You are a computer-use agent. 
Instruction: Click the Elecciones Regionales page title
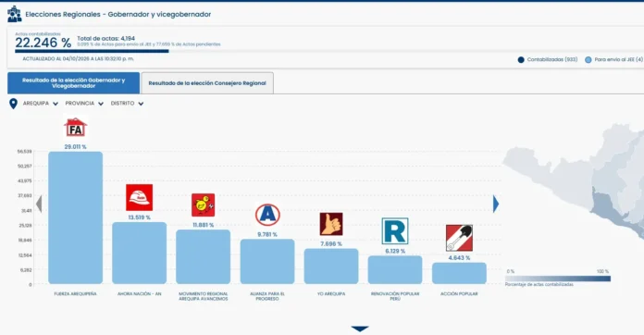click(118, 15)
